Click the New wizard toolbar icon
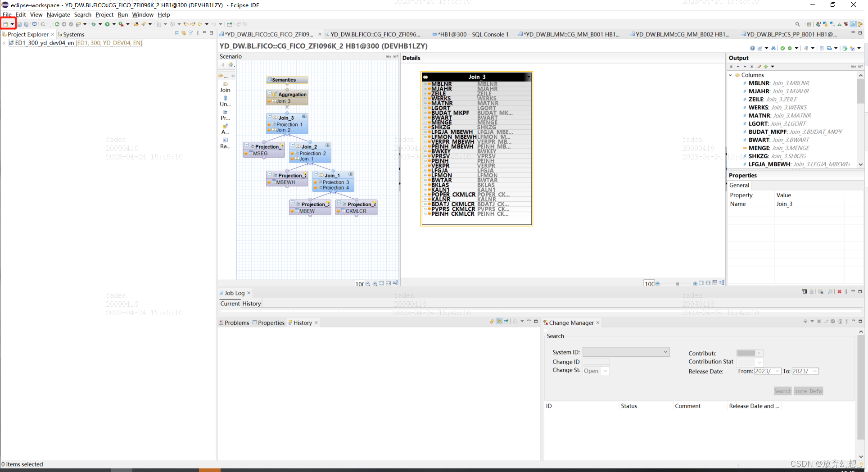The height and width of the screenshot is (472, 868). pos(5,24)
